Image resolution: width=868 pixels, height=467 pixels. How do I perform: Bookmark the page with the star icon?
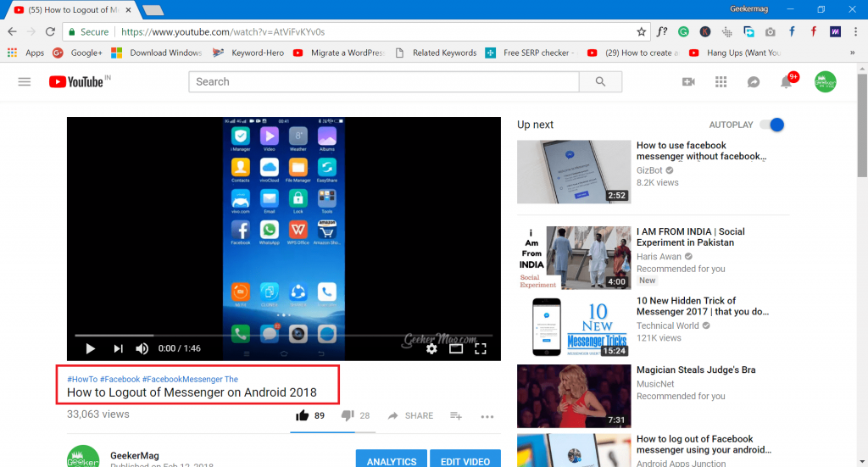(x=641, y=32)
